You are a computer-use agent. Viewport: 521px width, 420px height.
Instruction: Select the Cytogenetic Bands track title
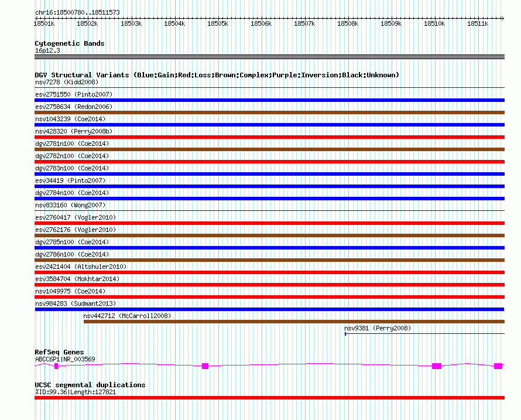point(70,43)
